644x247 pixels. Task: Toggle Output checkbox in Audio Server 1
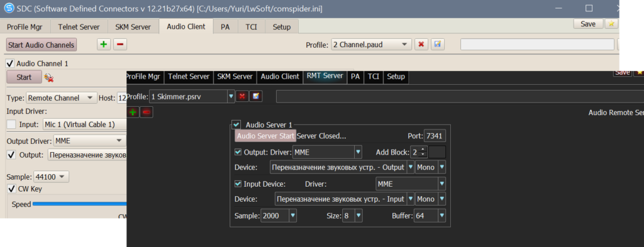coord(238,152)
